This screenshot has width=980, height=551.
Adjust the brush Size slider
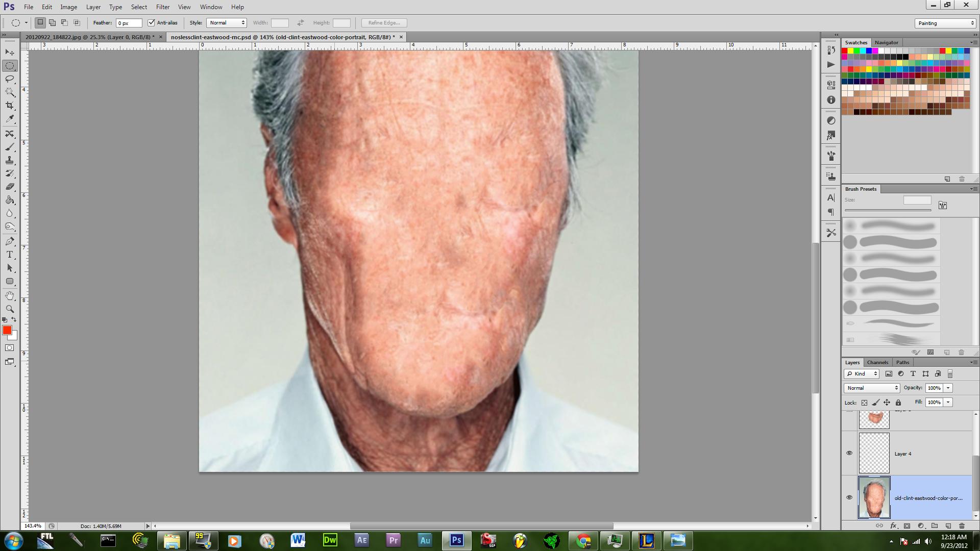[888, 210]
